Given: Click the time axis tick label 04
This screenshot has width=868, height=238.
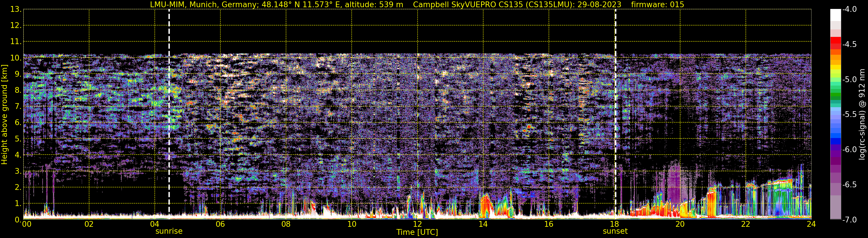Looking at the screenshot, I should pos(155,224).
